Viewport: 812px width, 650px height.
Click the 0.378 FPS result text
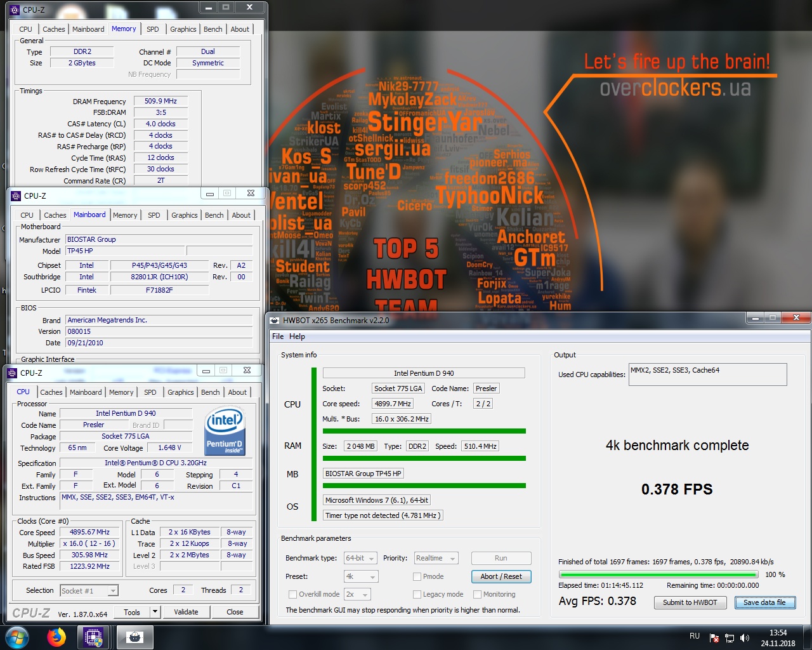pos(677,489)
